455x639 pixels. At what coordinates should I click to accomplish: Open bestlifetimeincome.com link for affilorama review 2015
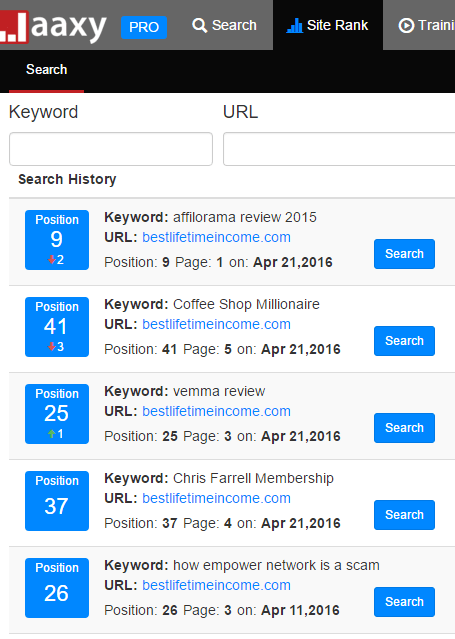pos(216,237)
